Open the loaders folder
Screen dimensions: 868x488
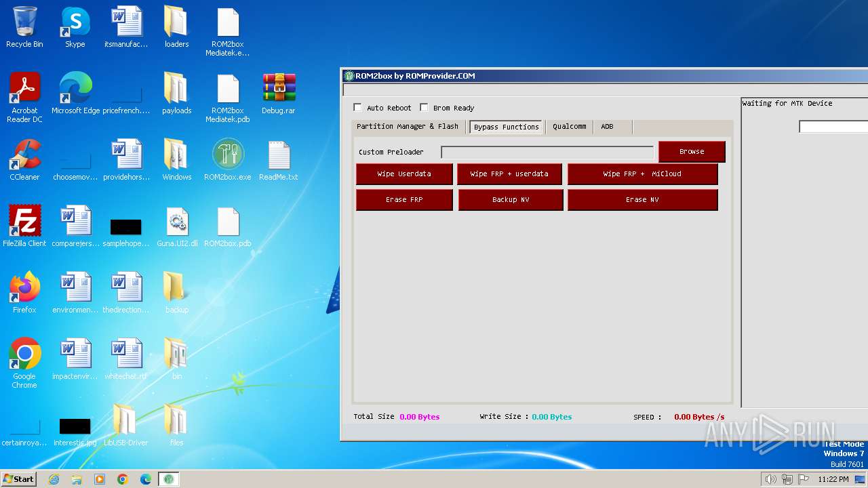click(176, 28)
